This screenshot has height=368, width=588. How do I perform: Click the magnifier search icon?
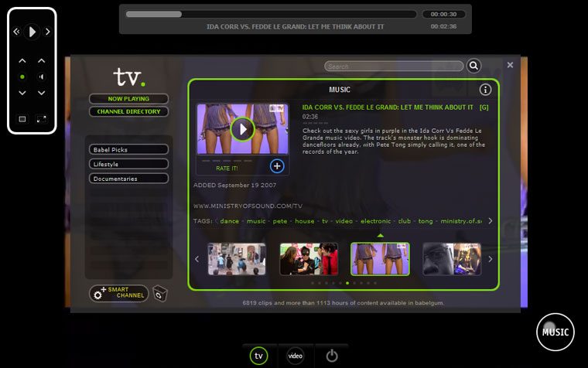[473, 66]
